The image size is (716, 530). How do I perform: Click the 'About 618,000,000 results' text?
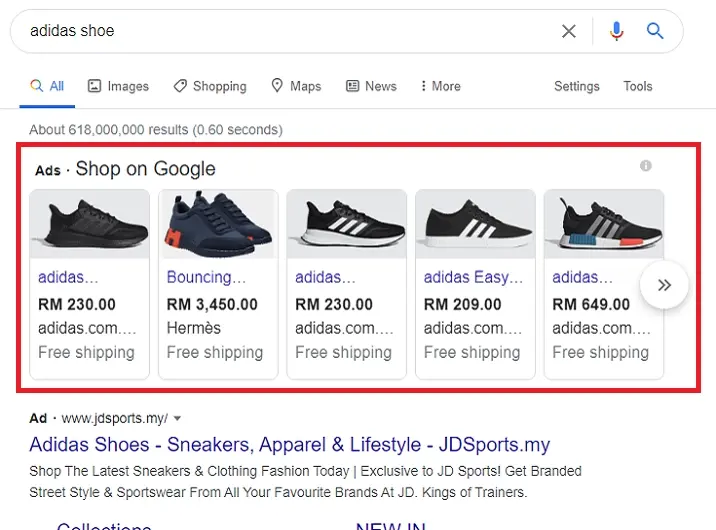[109, 130]
